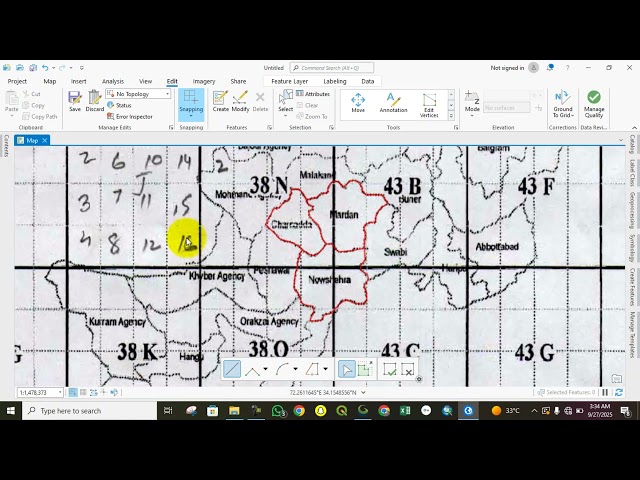This screenshot has width=640, height=480.
Task: Select the Trace tool on construction toolbar
Action: coord(312,369)
